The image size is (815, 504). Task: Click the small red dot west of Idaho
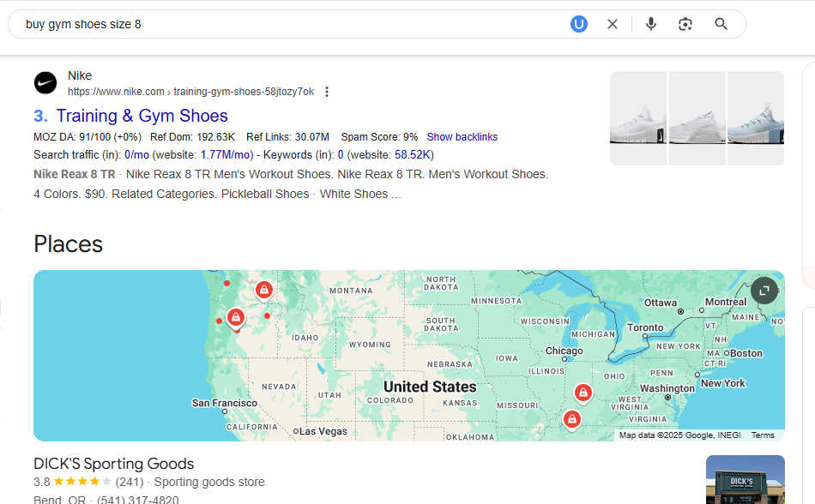click(x=267, y=315)
